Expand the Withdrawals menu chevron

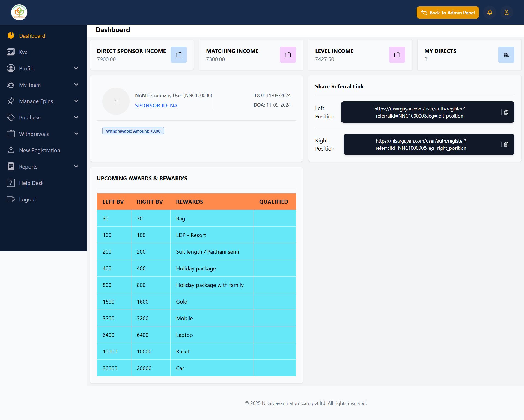[76, 134]
